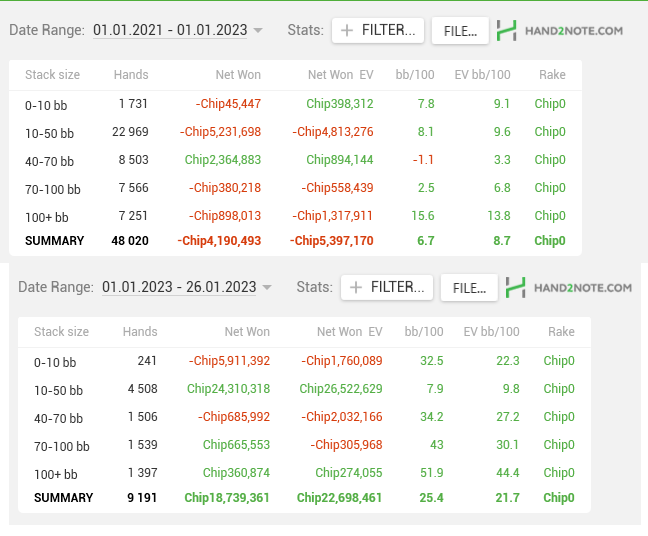The image size is (648, 536).
Task: Click upper FILE... button
Action: [x=460, y=31]
